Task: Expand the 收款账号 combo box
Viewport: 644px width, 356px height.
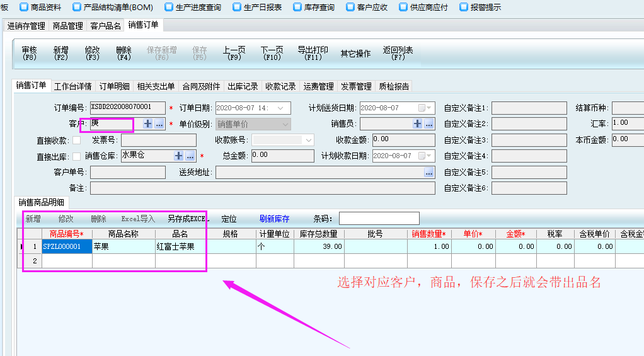Action: click(x=308, y=140)
